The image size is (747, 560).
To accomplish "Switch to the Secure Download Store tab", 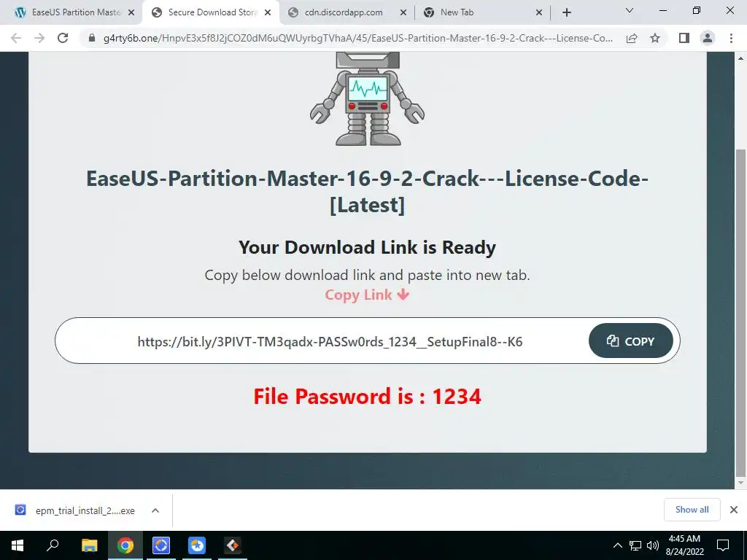I will pos(209,12).
